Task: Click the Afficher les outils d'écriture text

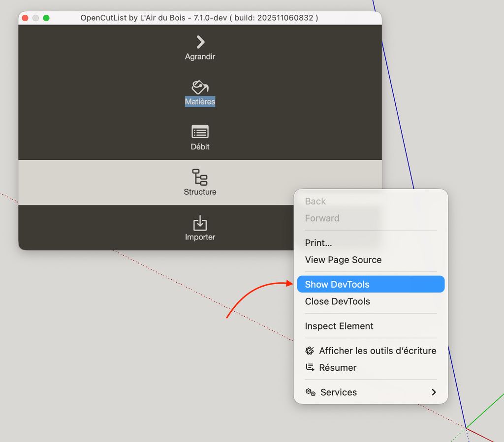Action: pos(378,351)
